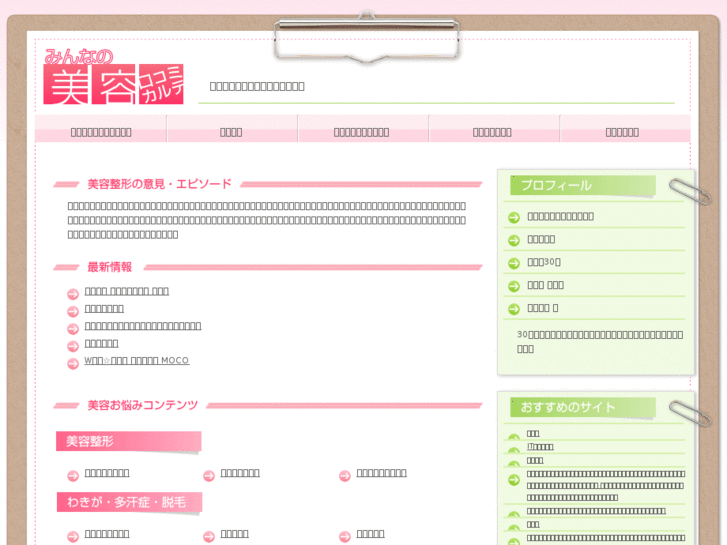The width and height of the screenshot is (727, 545).
Task: Open the second link under 最新情報
Action: click(104, 308)
